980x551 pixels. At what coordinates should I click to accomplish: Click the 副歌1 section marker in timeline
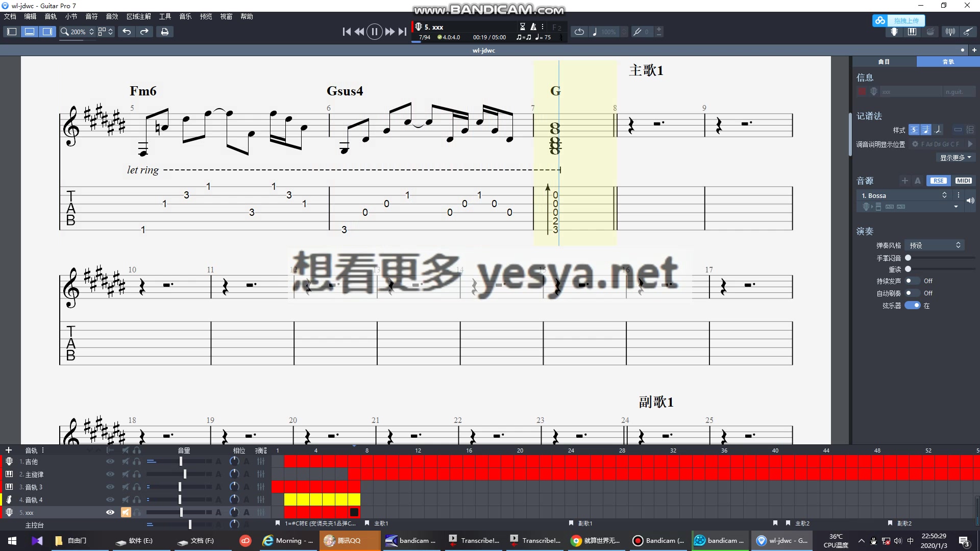point(581,523)
